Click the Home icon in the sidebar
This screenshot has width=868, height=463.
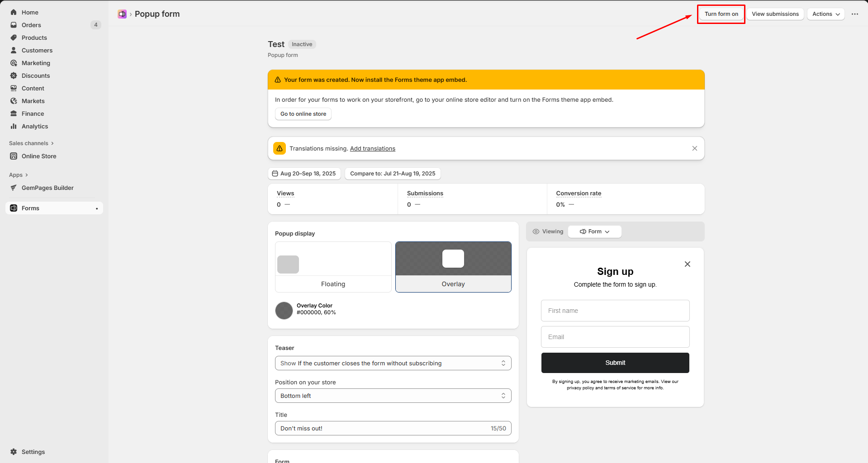tap(14, 12)
